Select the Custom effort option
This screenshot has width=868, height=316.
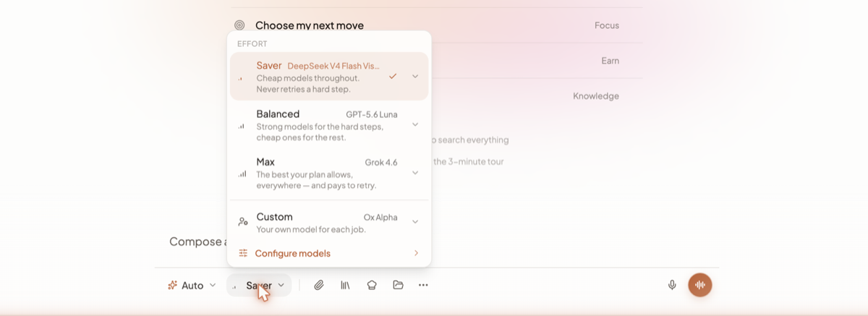point(329,221)
